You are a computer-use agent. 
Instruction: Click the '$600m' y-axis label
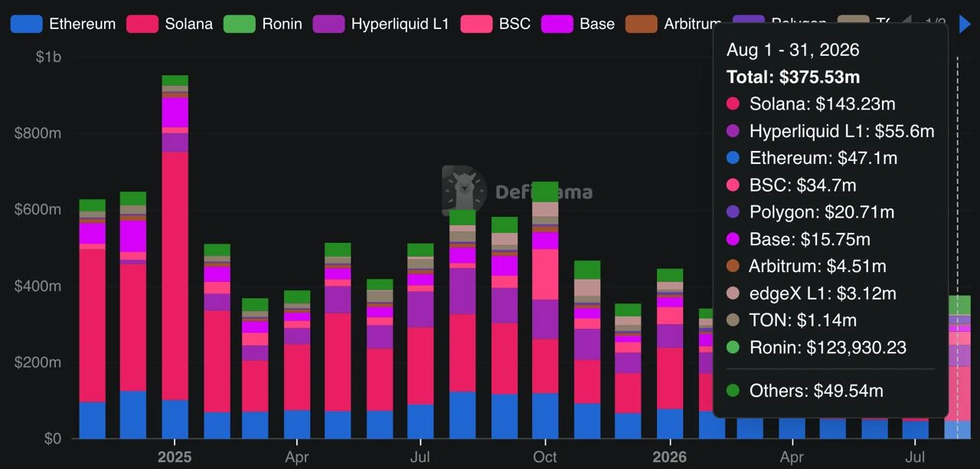(38, 209)
